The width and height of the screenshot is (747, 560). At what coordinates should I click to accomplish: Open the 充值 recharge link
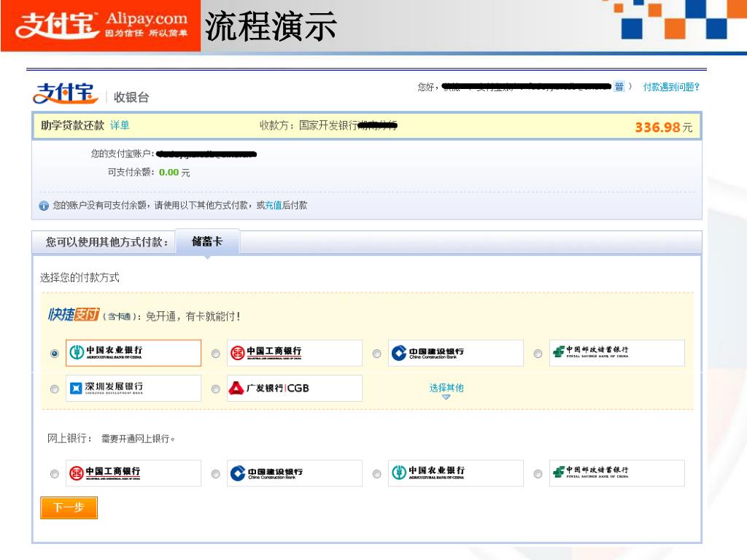click(x=274, y=205)
